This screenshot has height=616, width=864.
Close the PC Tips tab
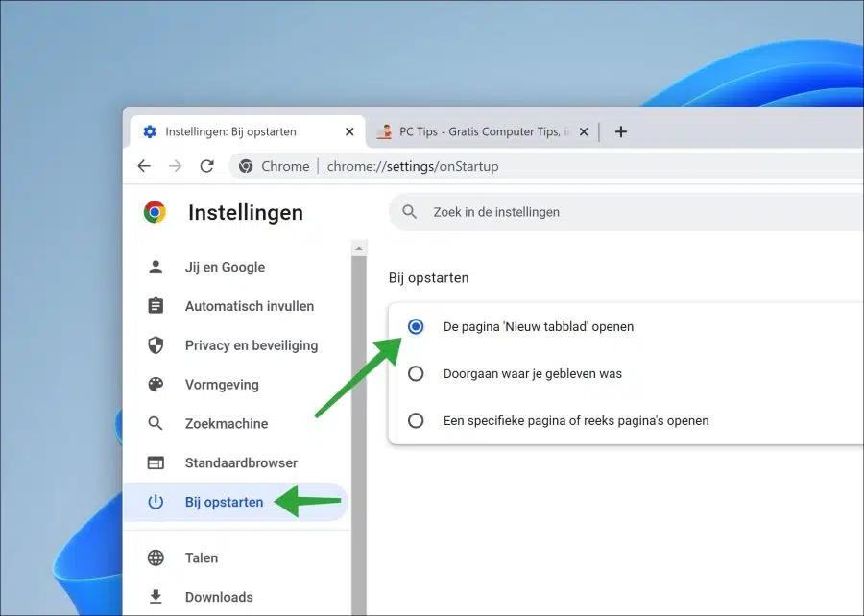(x=584, y=131)
